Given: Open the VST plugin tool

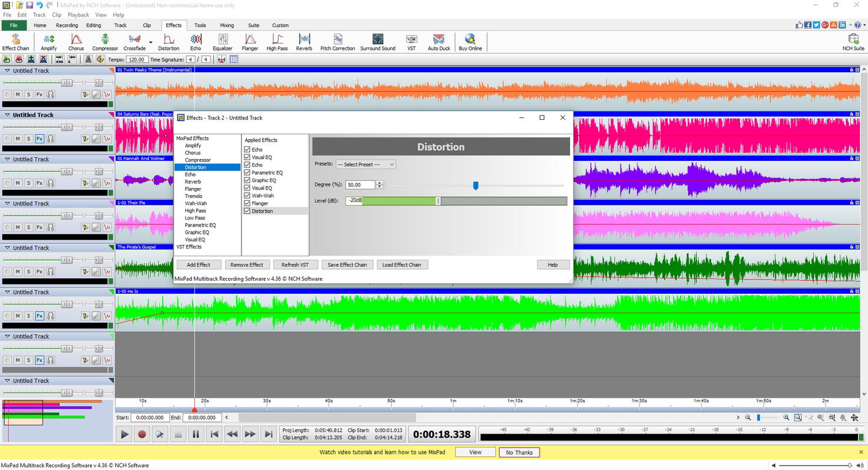Looking at the screenshot, I should tap(411, 42).
